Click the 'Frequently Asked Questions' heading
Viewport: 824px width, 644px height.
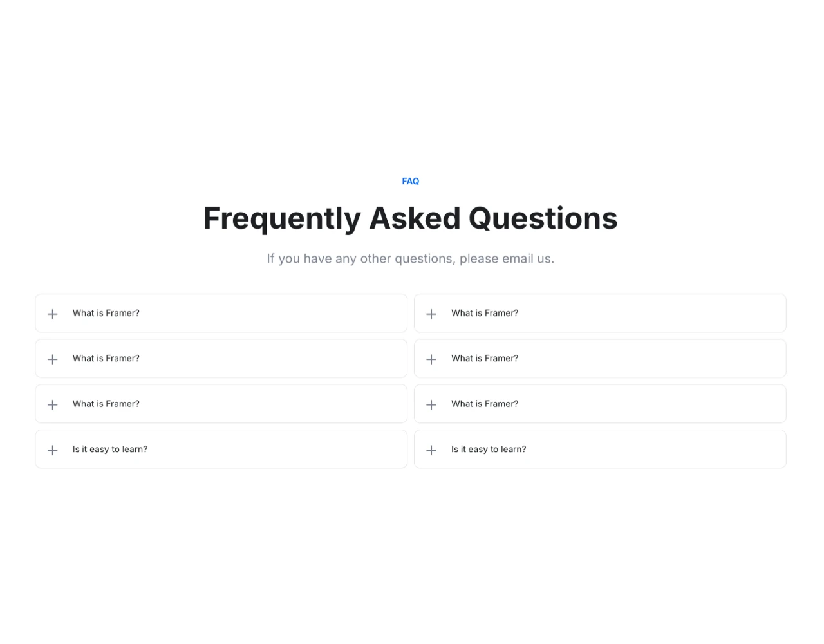[x=410, y=218]
